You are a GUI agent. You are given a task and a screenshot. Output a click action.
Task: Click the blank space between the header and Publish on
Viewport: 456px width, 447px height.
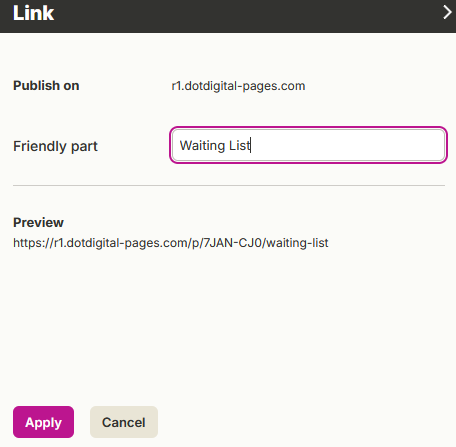[228, 55]
